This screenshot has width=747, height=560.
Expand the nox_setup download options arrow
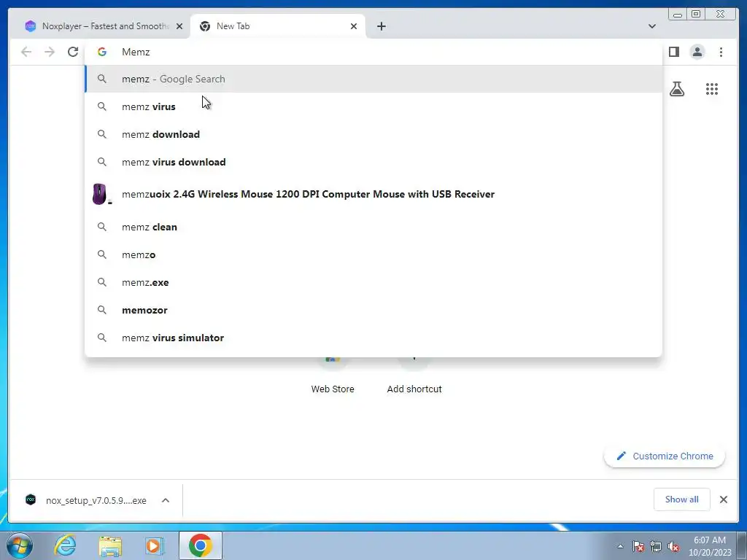[x=166, y=500]
